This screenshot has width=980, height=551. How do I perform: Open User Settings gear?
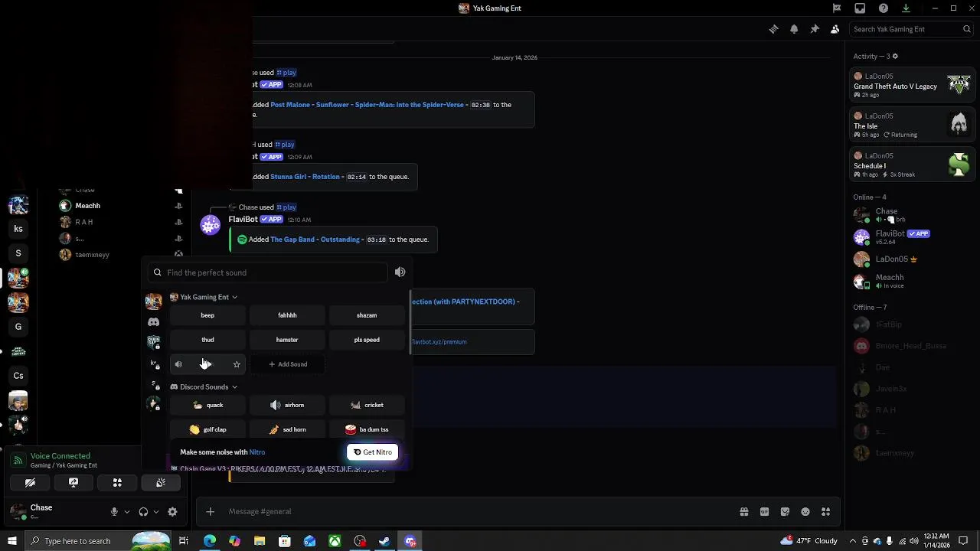pos(172,512)
